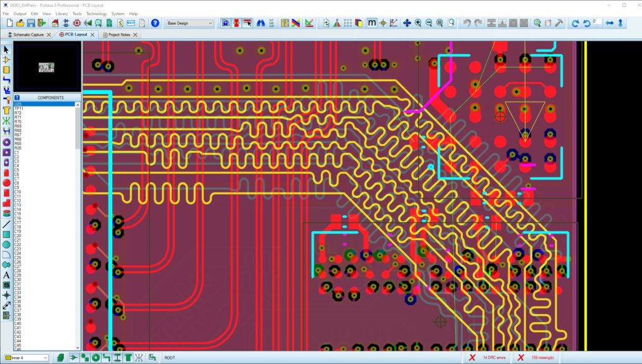
Task: Close the Project Notes tab
Action: tap(135, 34)
